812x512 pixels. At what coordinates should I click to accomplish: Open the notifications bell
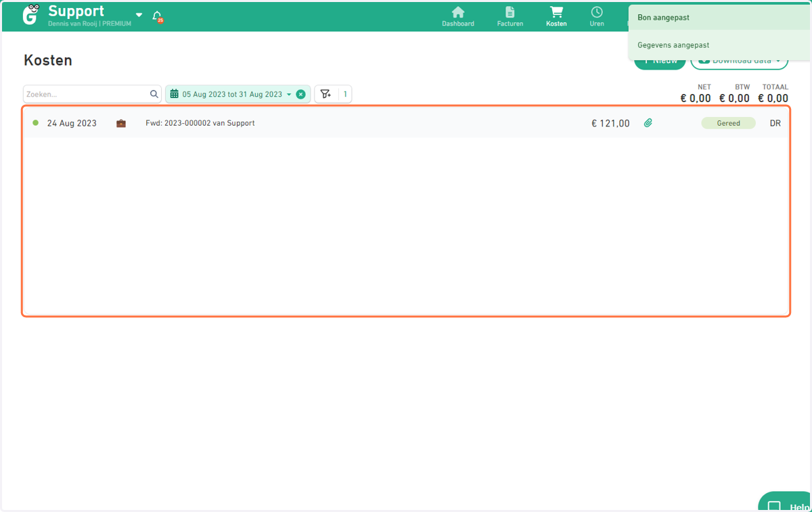158,16
